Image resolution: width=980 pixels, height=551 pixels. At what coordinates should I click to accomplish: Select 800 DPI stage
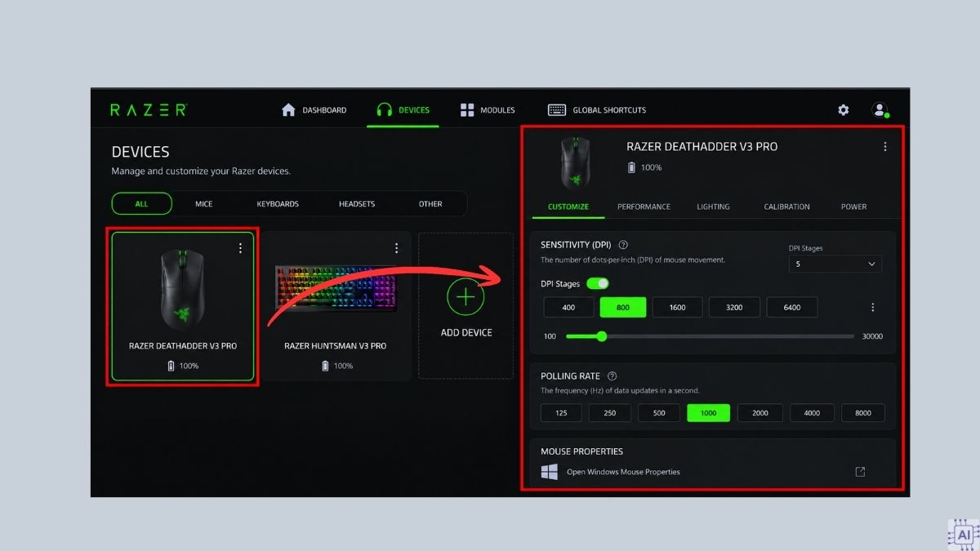click(x=623, y=308)
